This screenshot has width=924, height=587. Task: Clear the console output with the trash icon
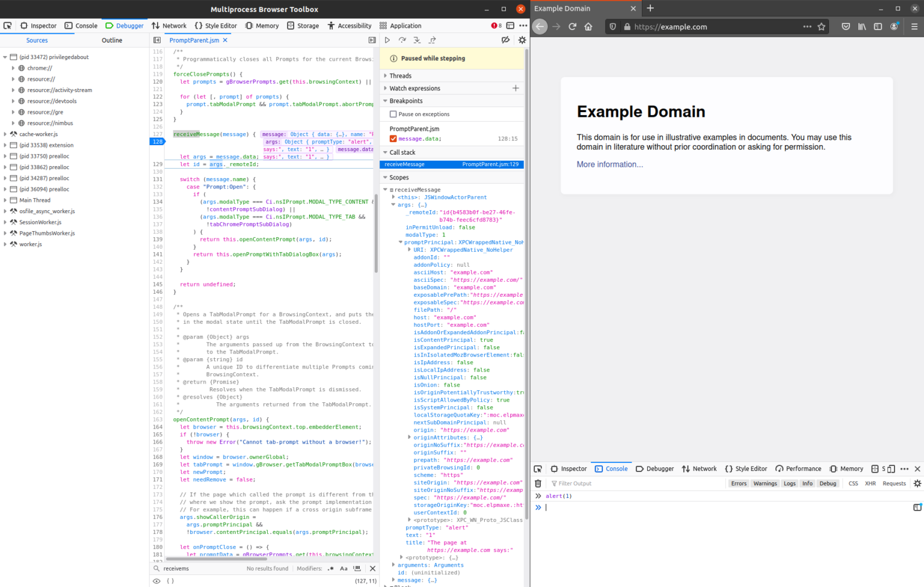[538, 483]
